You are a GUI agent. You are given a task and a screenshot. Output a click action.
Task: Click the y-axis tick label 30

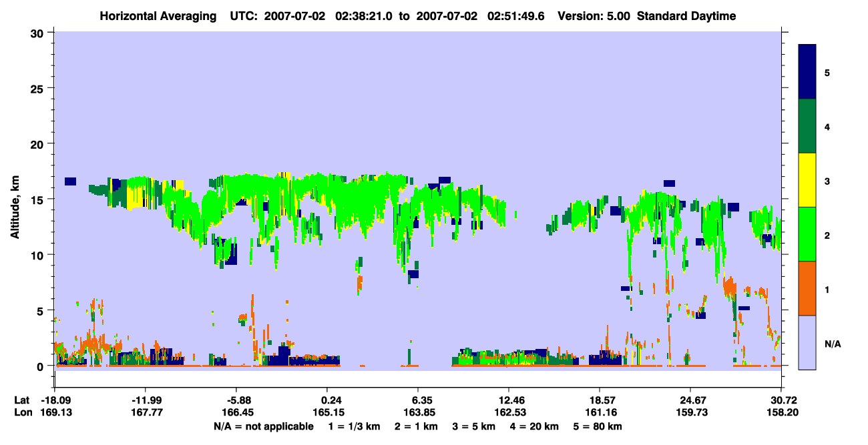pos(39,33)
